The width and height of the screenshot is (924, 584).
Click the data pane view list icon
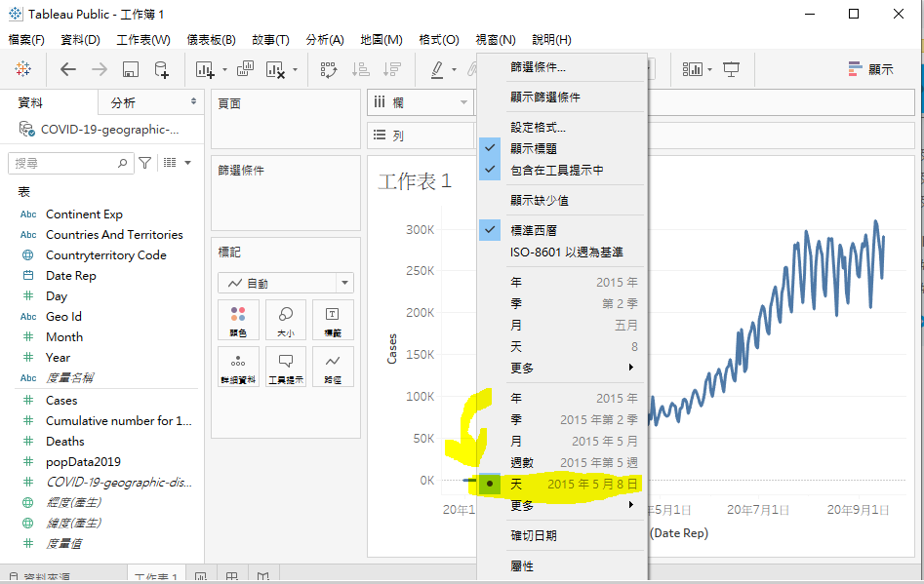[170, 163]
